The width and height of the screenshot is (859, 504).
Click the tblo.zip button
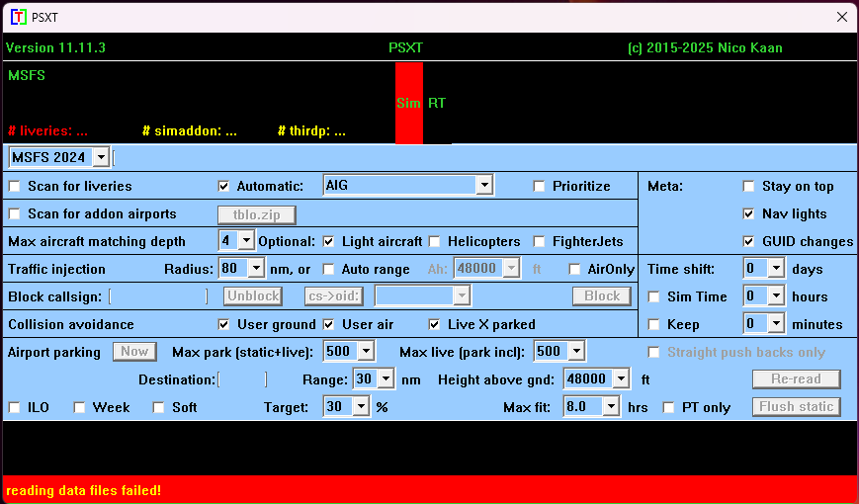coord(257,215)
